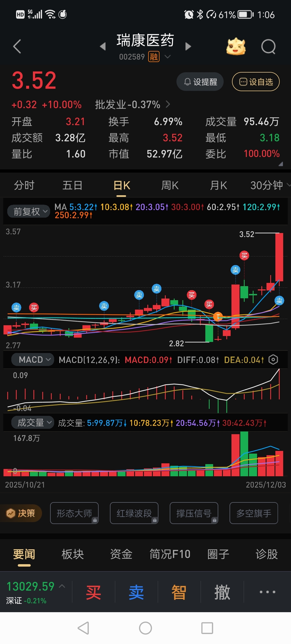Tap the last 卖 marker below limit-up candle
Screen dimensions: 291x644
click(279, 300)
